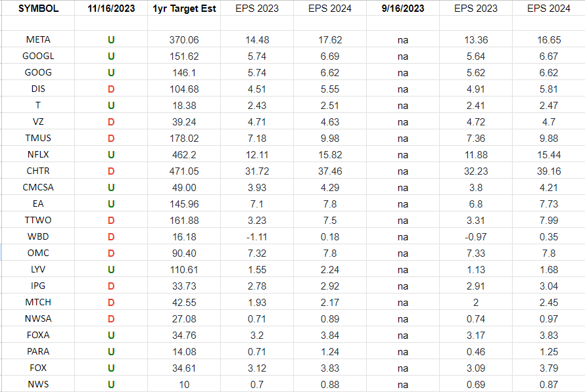Click CMCSA target value 49.00
585x392 pixels.
184,187
